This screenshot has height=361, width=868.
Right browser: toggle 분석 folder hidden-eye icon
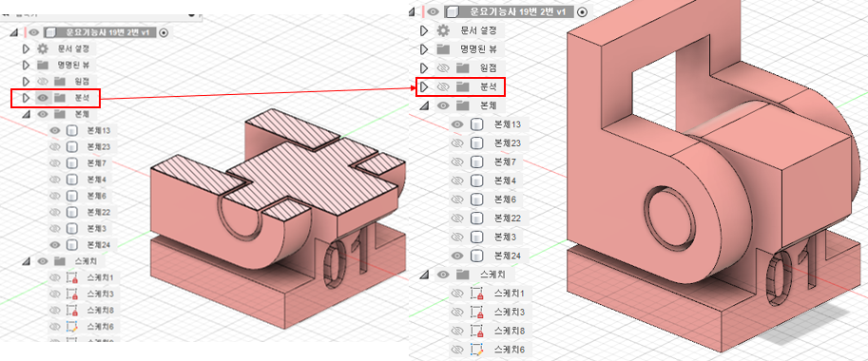click(442, 86)
